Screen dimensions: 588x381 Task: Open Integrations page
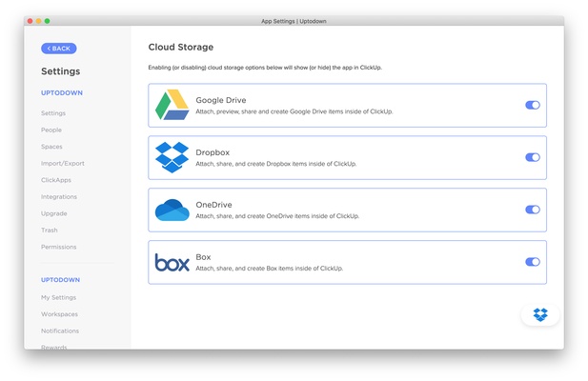tap(59, 196)
